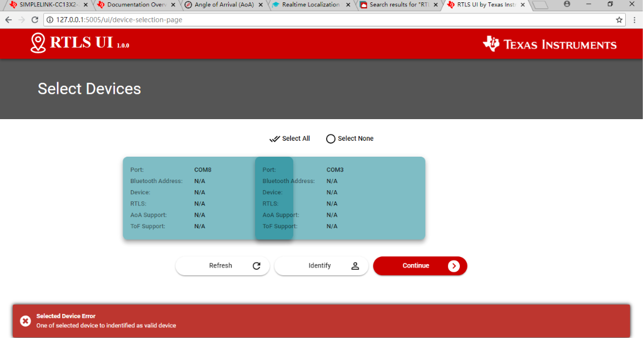Close the SIMPLELINK-CC13X2 tab

[x=86, y=5]
